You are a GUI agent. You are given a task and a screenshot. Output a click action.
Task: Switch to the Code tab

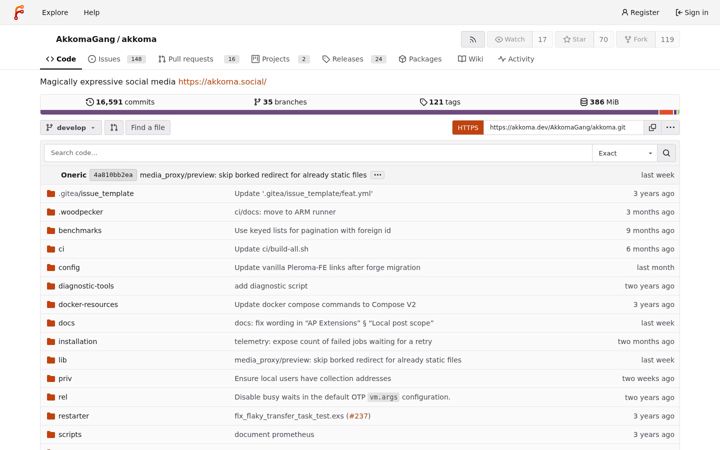61,59
